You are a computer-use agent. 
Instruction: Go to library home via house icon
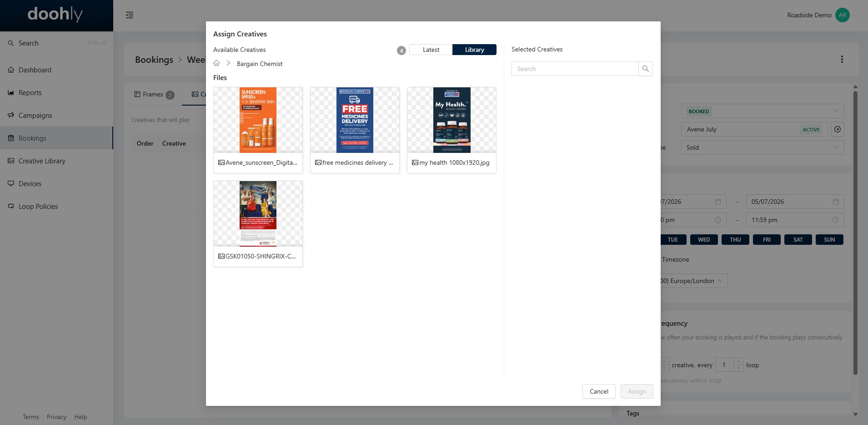point(216,63)
